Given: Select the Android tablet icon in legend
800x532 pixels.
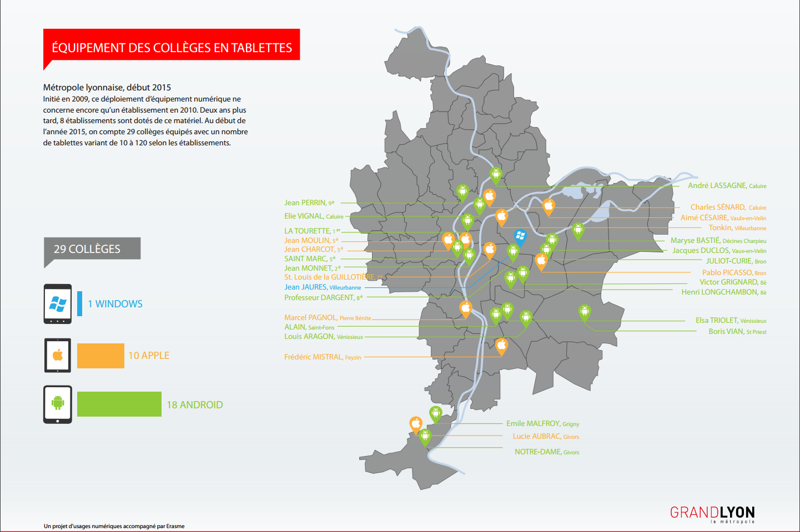Looking at the screenshot, I should (58, 404).
